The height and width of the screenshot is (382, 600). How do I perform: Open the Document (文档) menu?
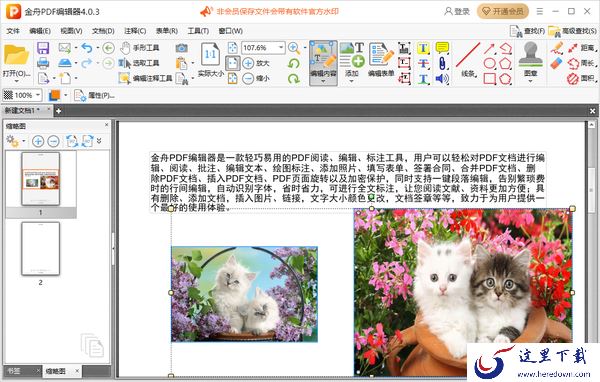pyautogui.click(x=103, y=31)
